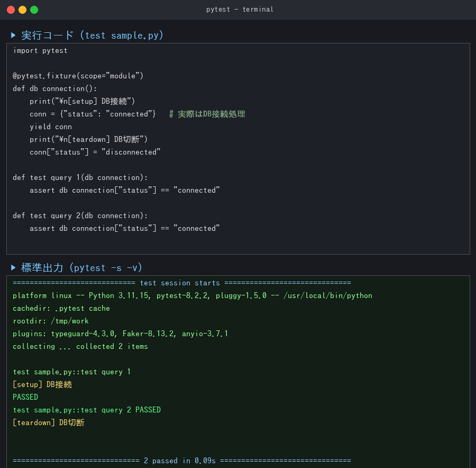Select the 実行コード section heading
The height and width of the screenshot is (468, 476).
point(92,35)
